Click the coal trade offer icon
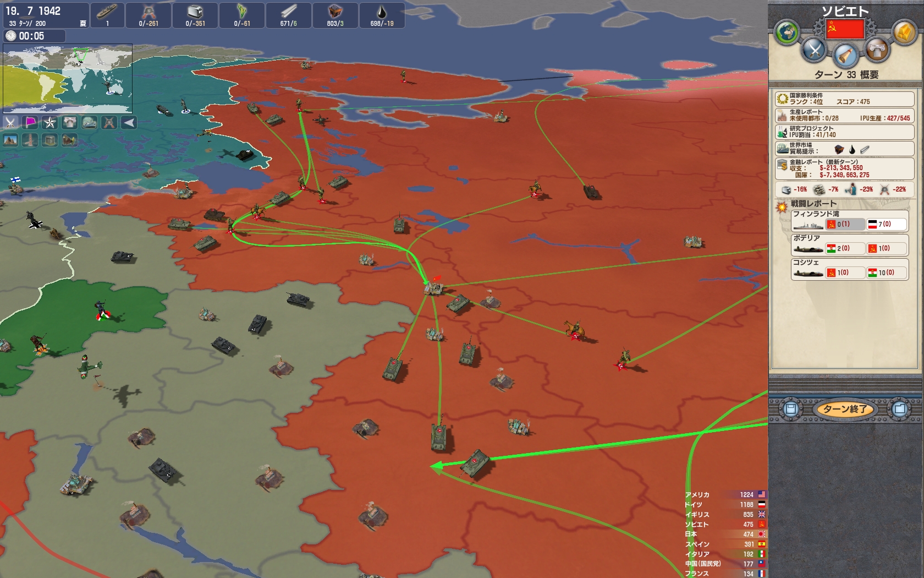 839,150
